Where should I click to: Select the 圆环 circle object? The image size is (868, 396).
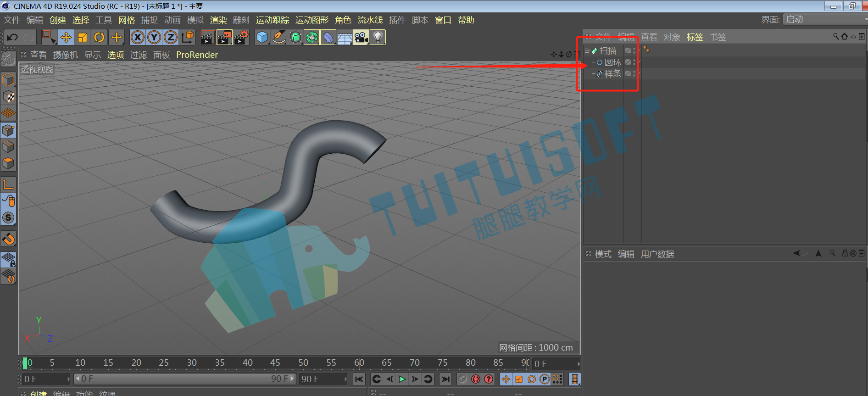(613, 62)
